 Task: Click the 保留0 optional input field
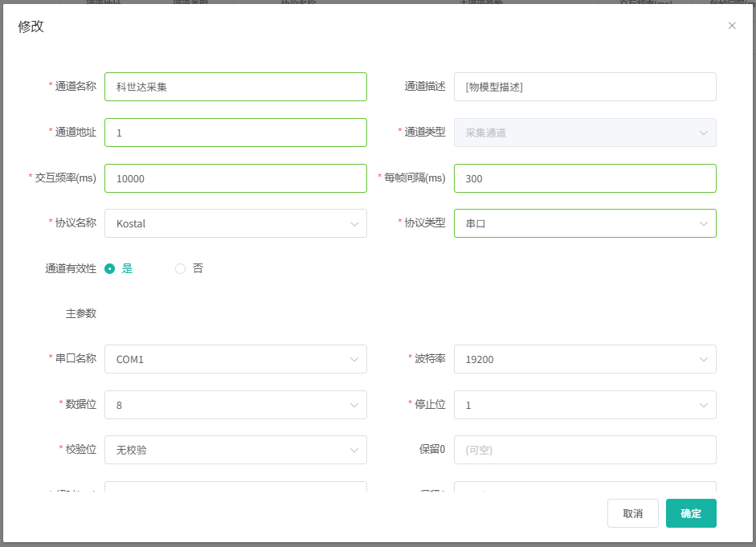(x=585, y=450)
